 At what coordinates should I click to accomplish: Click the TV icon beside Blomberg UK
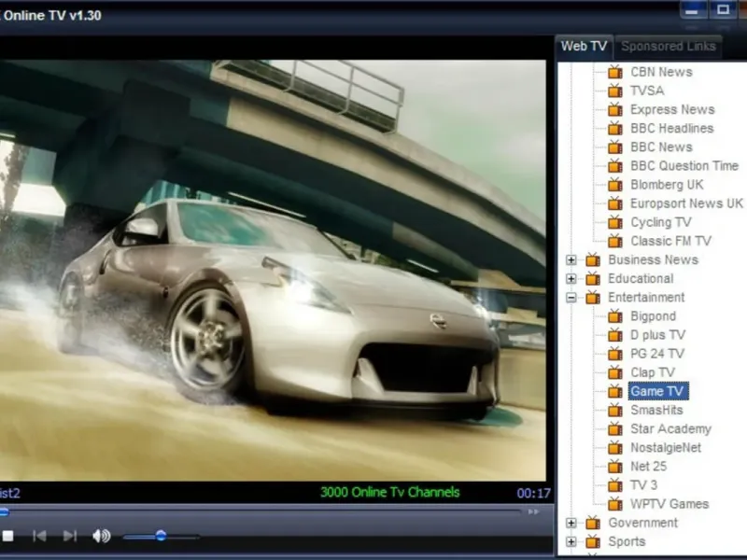pos(615,185)
